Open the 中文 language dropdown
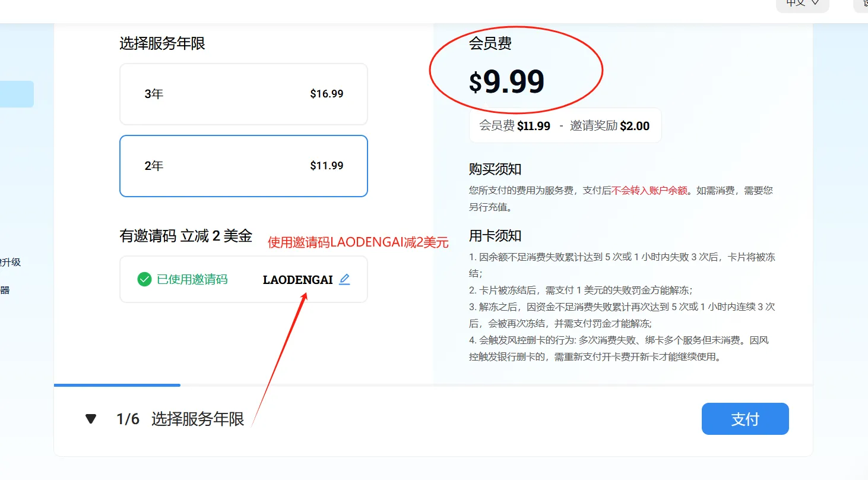The image size is (868, 480). [x=802, y=5]
